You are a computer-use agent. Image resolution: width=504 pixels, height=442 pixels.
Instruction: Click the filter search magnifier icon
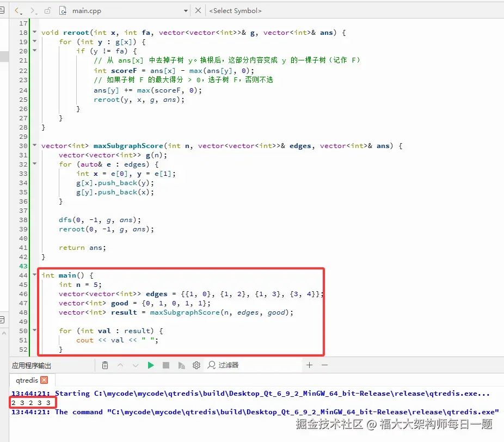point(212,365)
